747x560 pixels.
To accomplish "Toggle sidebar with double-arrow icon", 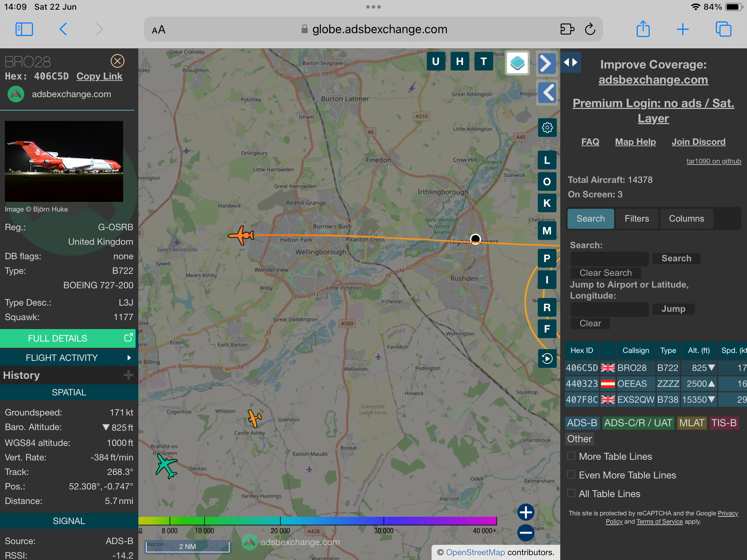I will (x=570, y=62).
